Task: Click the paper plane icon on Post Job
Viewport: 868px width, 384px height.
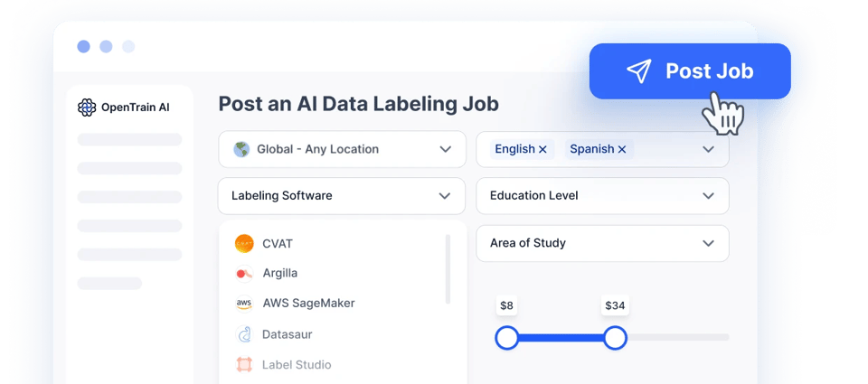Action: tap(638, 71)
